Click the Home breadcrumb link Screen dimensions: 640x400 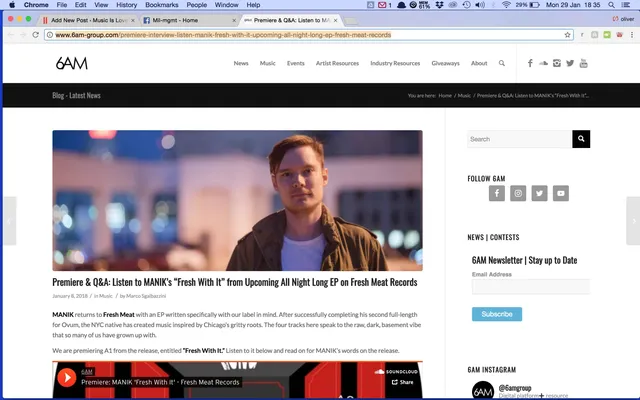pos(445,96)
